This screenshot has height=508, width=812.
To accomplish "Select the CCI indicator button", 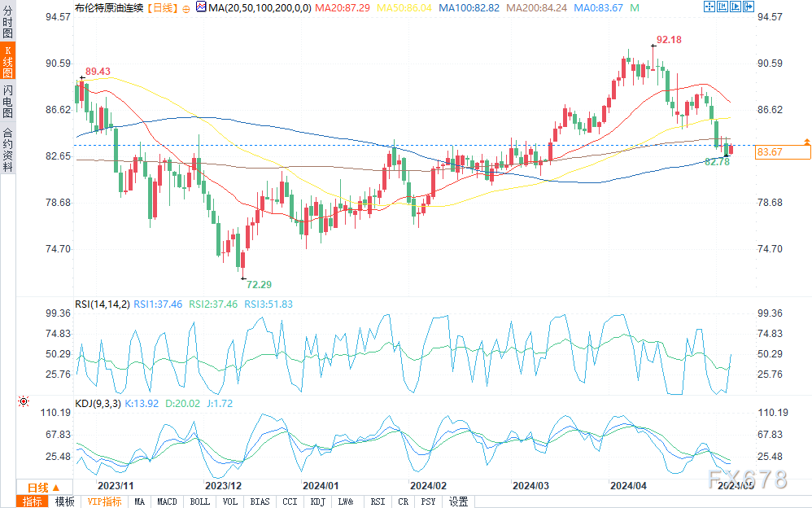I will click(x=290, y=501).
